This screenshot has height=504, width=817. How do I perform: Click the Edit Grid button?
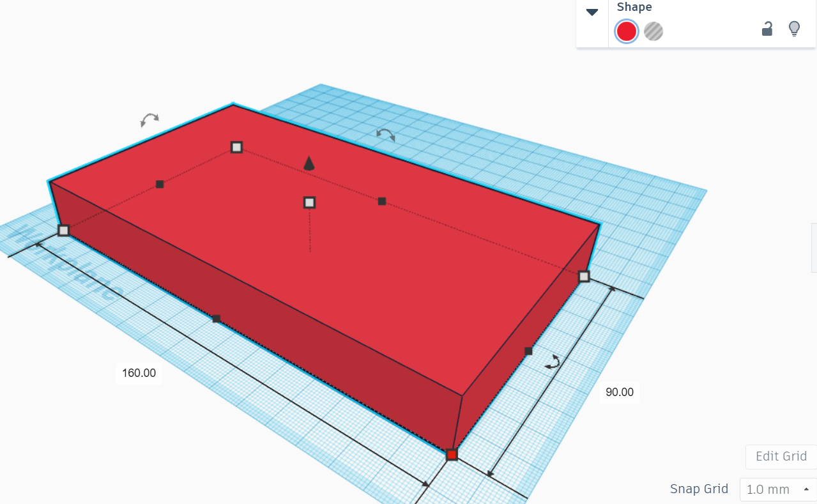point(781,456)
